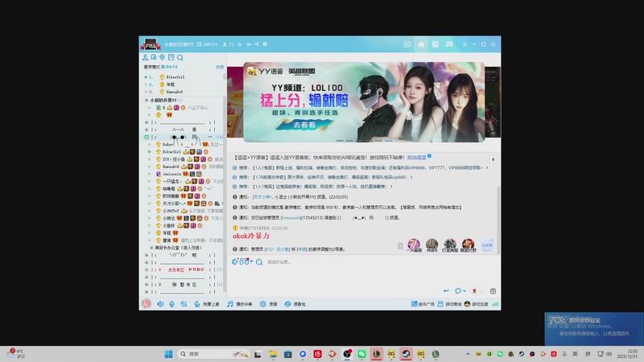Click the share icon in title bar
The image size is (644, 362).
point(257,44)
